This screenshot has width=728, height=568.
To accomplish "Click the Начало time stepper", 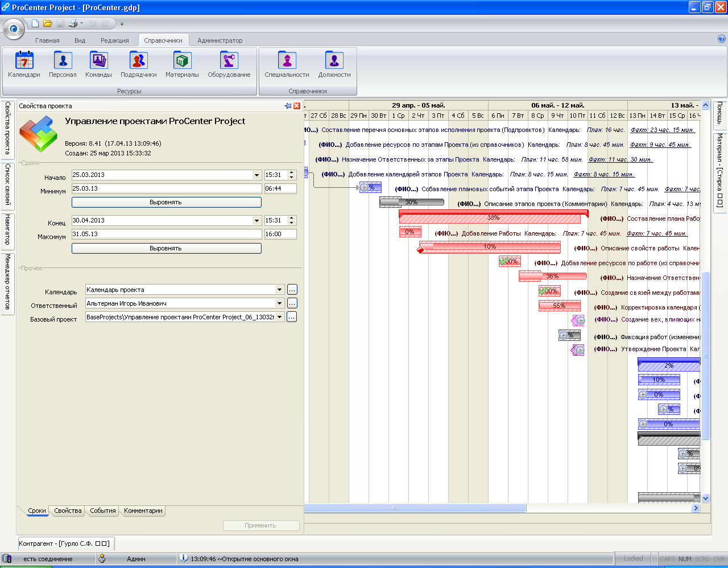I will click(292, 175).
